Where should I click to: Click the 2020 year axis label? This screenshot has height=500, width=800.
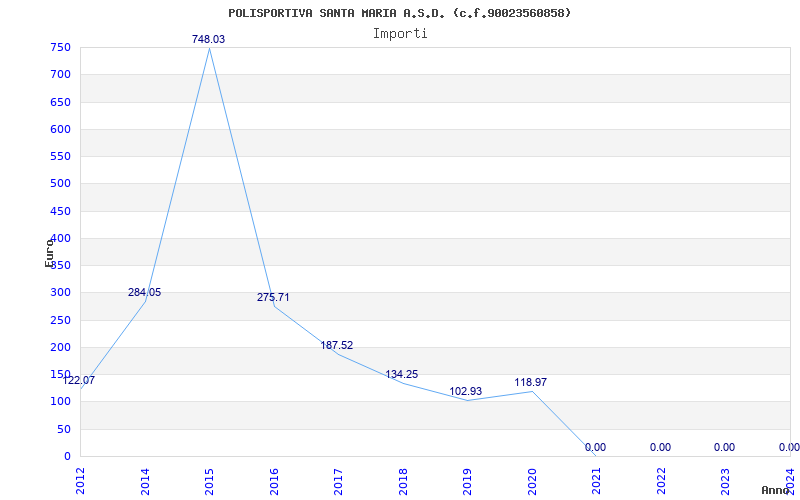coord(532,481)
